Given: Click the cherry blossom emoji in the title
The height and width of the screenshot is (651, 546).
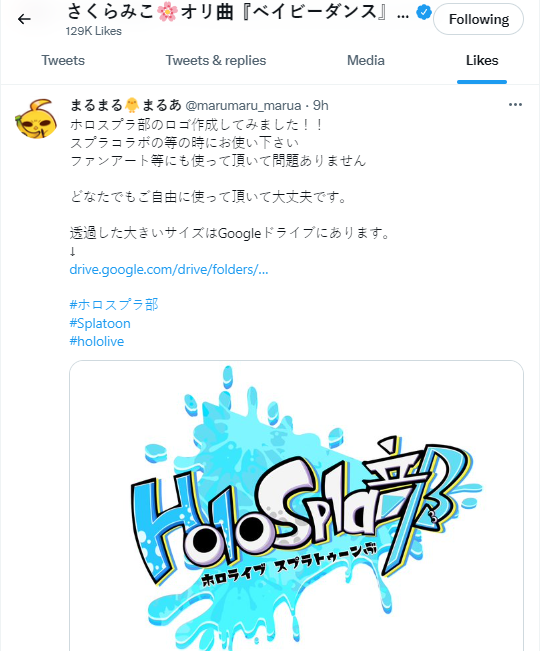Looking at the screenshot, I should (x=167, y=12).
